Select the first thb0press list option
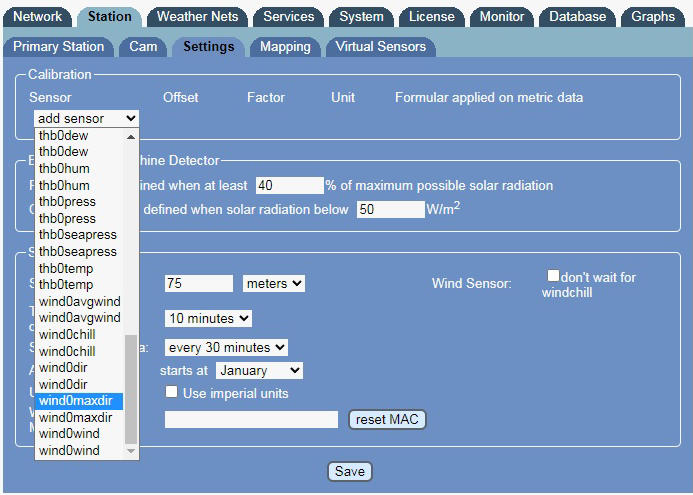The width and height of the screenshot is (693, 495). [x=79, y=202]
